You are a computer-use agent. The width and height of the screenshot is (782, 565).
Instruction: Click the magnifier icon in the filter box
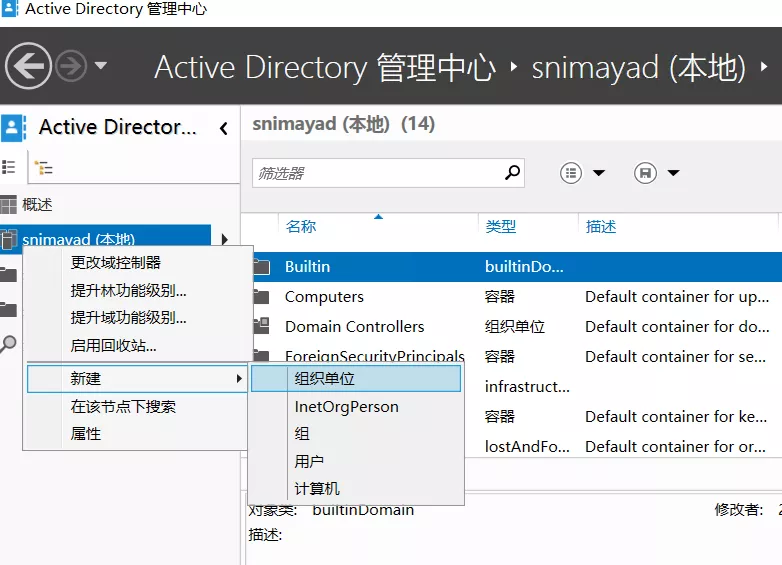tap(512, 173)
